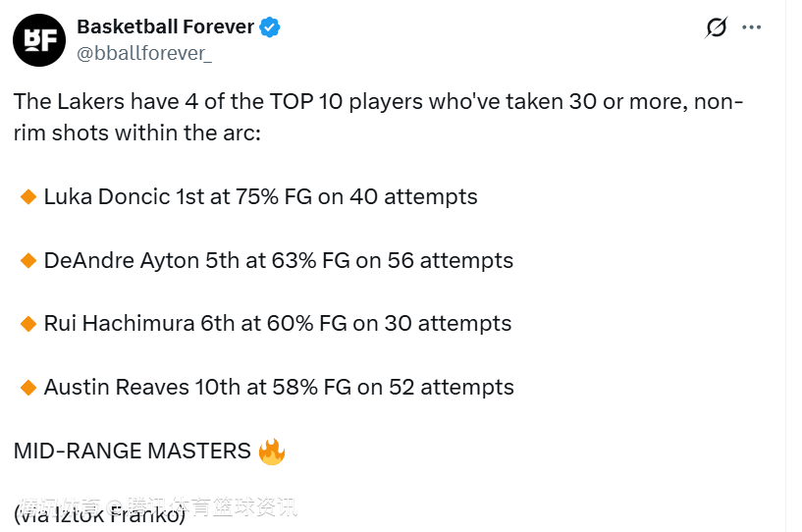Image resolution: width=802 pixels, height=532 pixels.
Task: Click the "(via Iztok Franko)" credit text
Action: pyautogui.click(x=100, y=516)
